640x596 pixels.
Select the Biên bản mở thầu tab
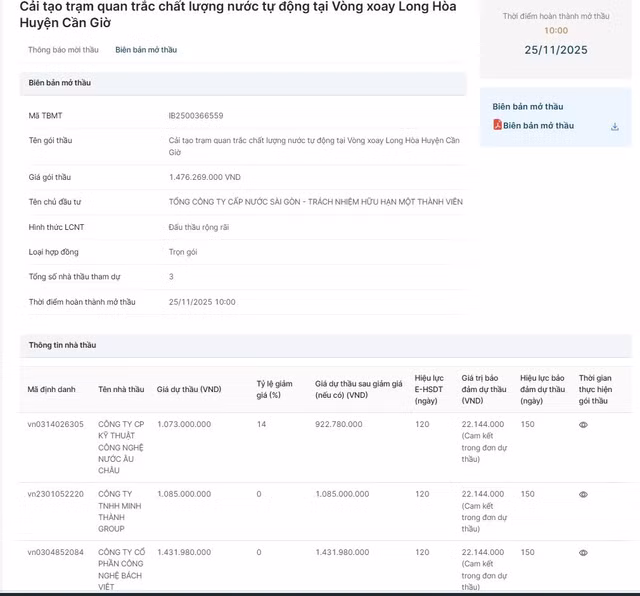coord(146,49)
